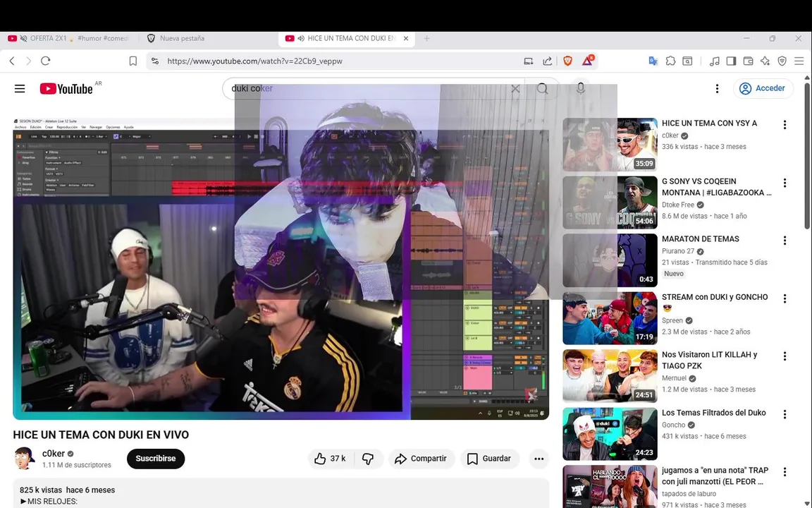Viewport: 812px width, 508px height.
Task: Start voice search with the microphone icon
Action: click(581, 89)
